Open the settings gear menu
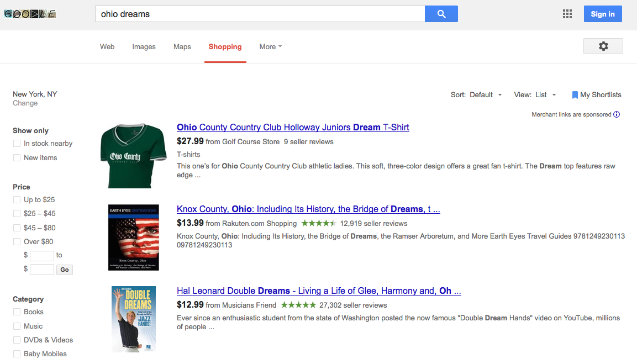The width and height of the screenshot is (637, 364). click(x=603, y=46)
